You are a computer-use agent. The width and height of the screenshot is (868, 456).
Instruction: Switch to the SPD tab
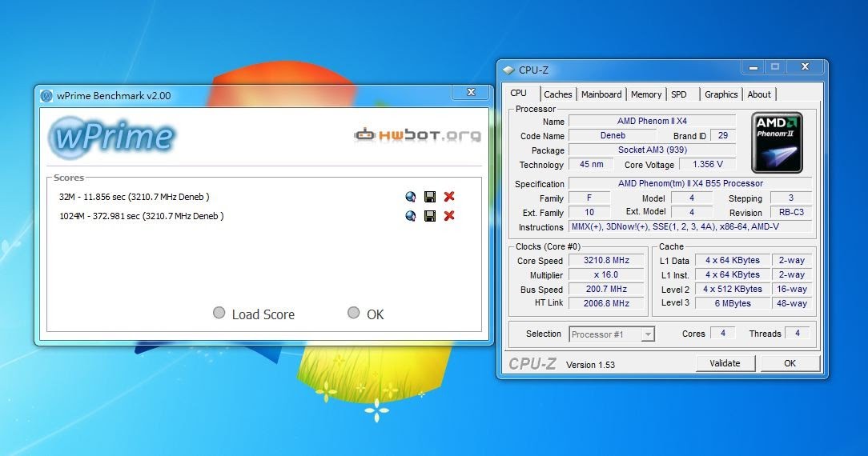(x=679, y=94)
